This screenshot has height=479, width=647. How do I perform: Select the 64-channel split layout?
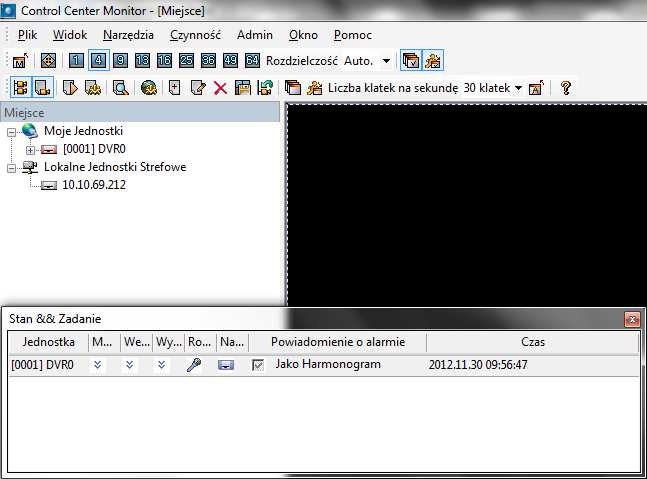click(252, 61)
